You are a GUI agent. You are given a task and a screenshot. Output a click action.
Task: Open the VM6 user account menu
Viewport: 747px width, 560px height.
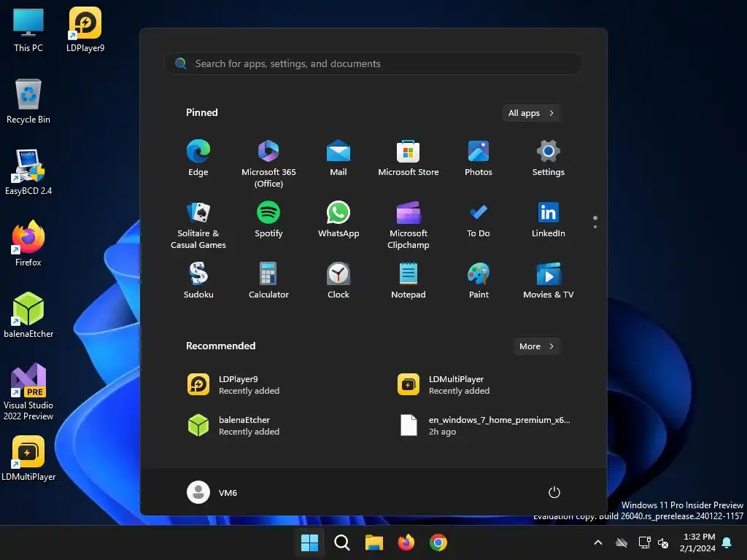pos(212,492)
